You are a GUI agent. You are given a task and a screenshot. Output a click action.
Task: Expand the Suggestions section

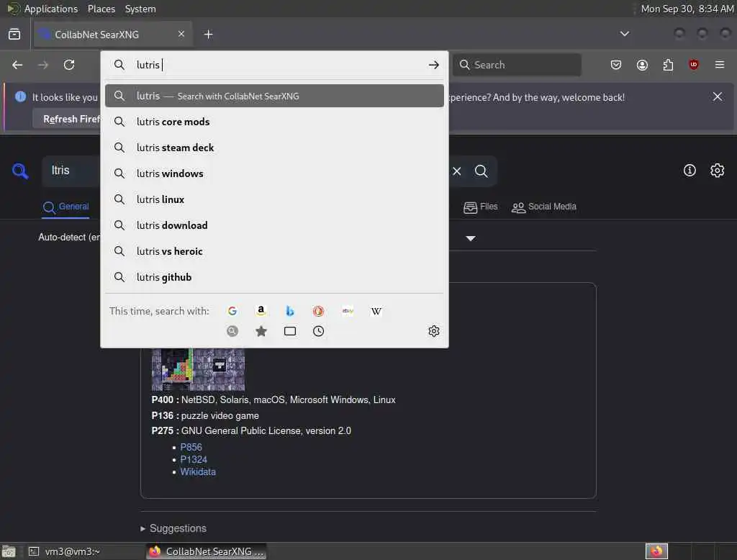coord(173,528)
